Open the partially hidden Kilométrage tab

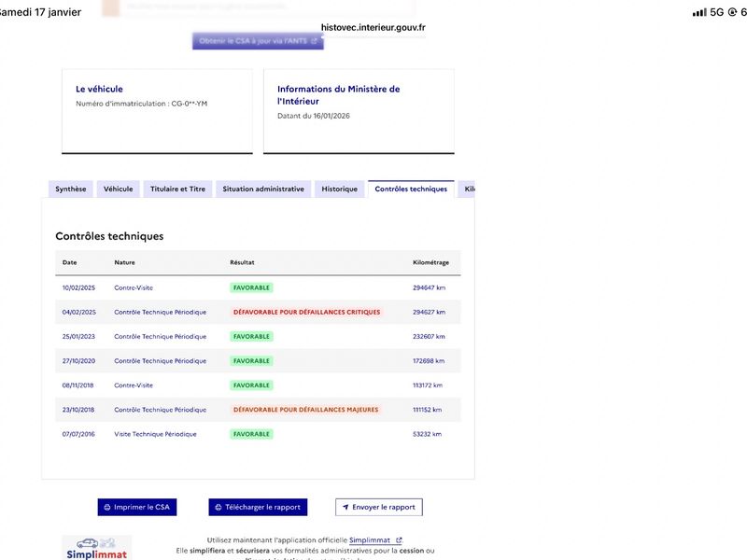(469, 189)
